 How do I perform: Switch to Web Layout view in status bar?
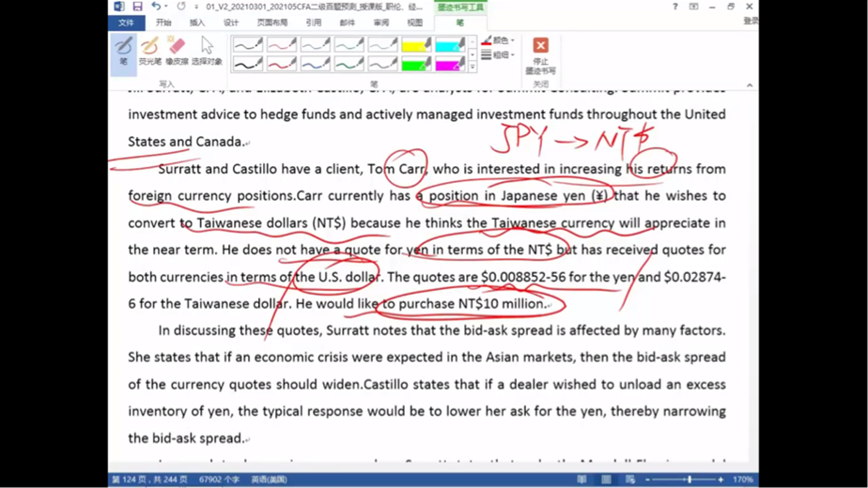630,480
